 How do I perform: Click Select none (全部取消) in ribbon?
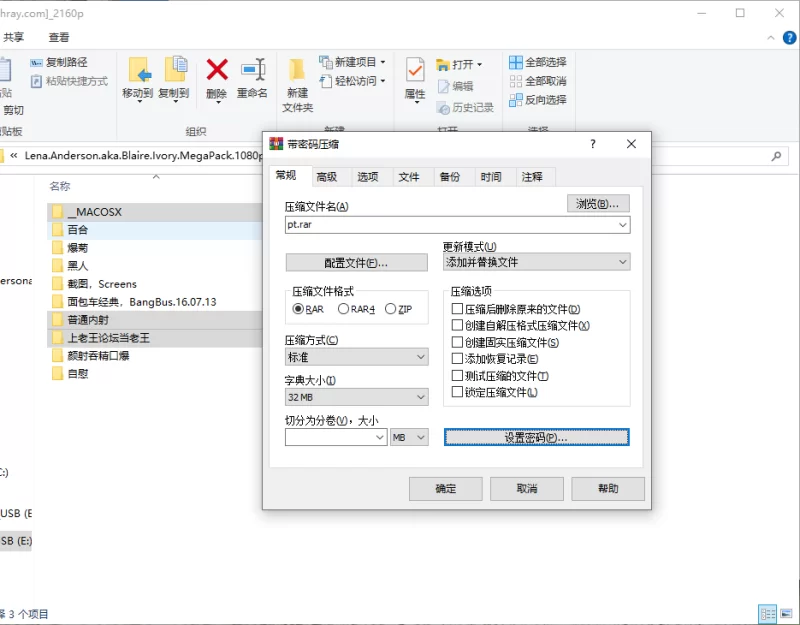(538, 81)
